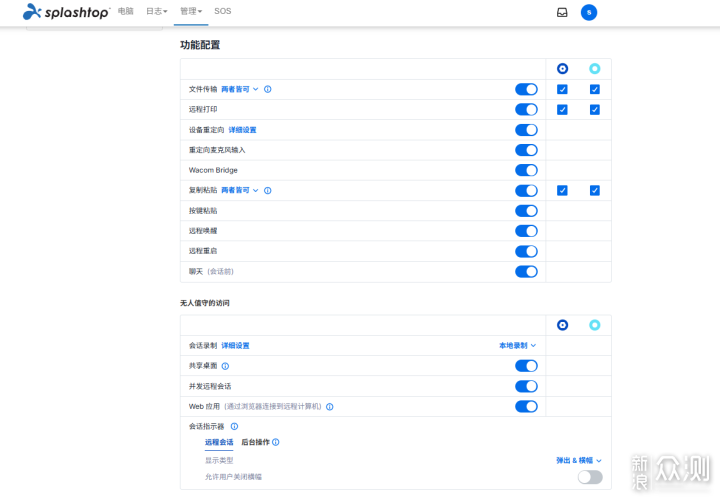Open the SOS page
The width and height of the screenshot is (720, 500).
(x=223, y=11)
